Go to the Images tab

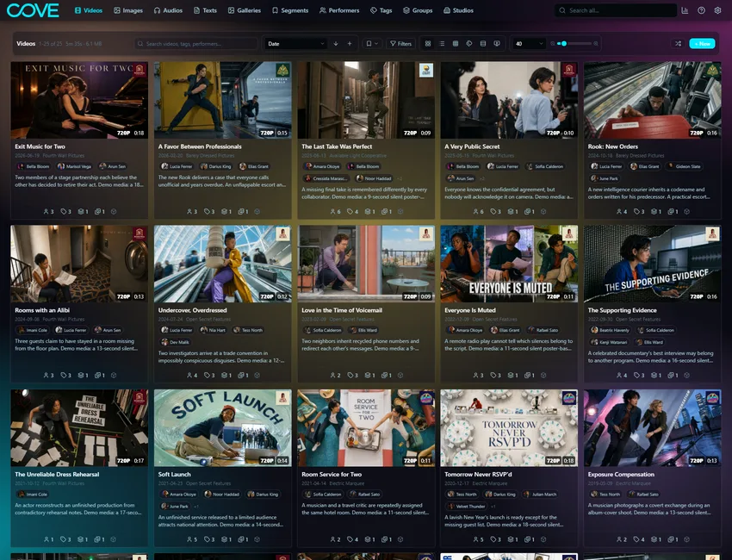[128, 10]
